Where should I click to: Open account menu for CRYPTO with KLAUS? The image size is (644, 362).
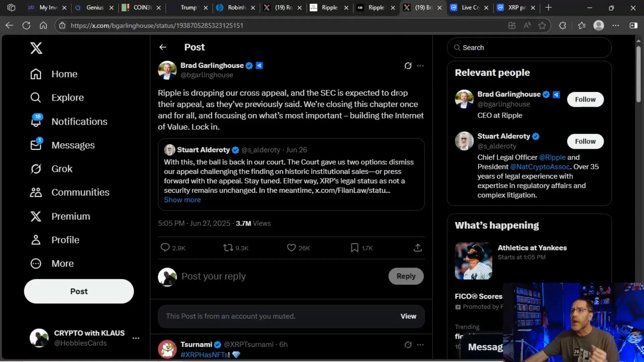136,338
